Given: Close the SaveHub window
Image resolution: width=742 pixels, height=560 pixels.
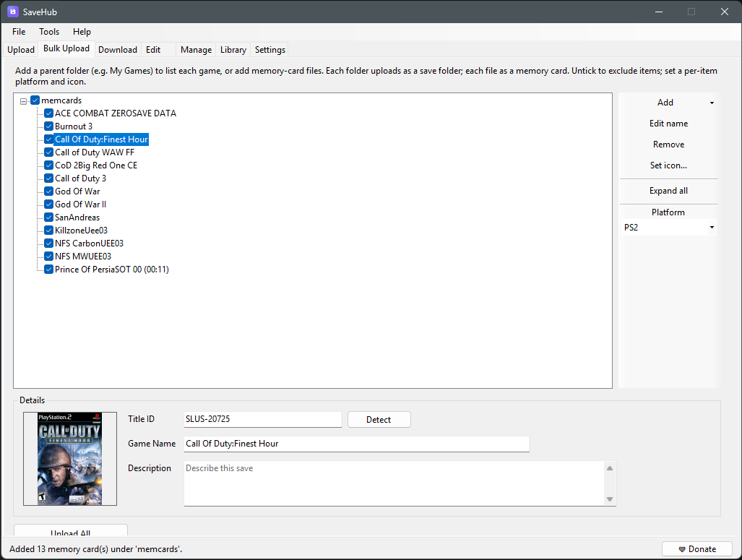Looking at the screenshot, I should (725, 12).
